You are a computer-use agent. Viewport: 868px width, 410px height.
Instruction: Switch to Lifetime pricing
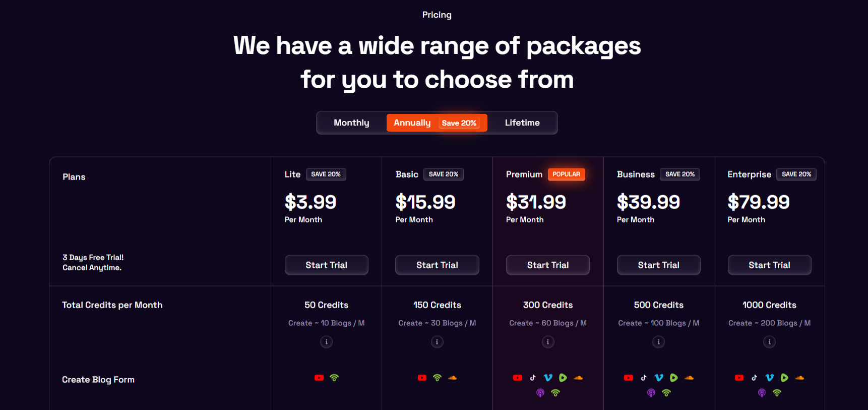coord(522,123)
